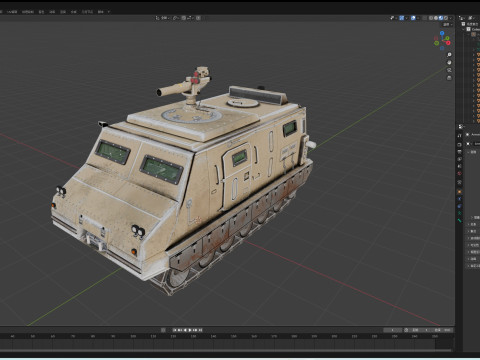Open the red World properties tab

[459, 173]
